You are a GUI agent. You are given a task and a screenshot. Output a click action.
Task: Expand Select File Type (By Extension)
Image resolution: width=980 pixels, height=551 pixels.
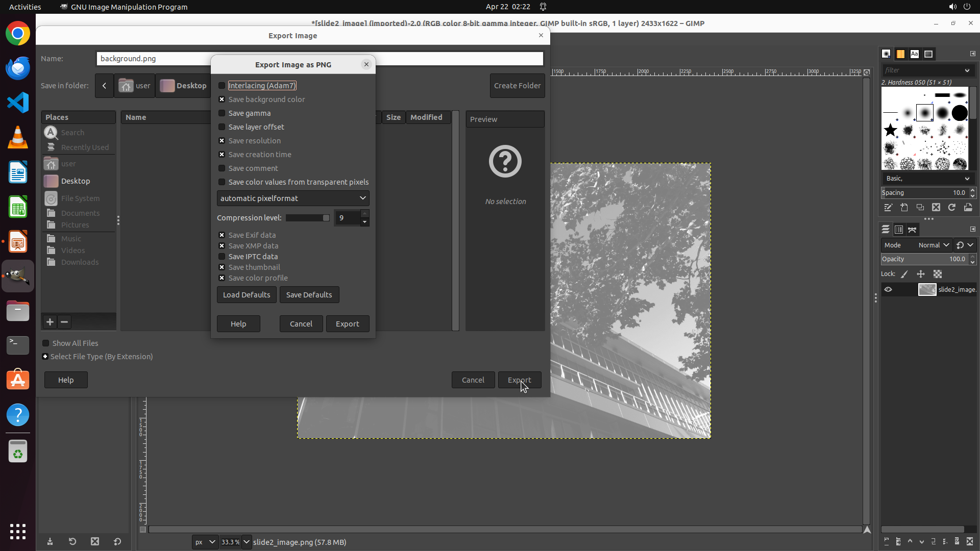click(45, 357)
